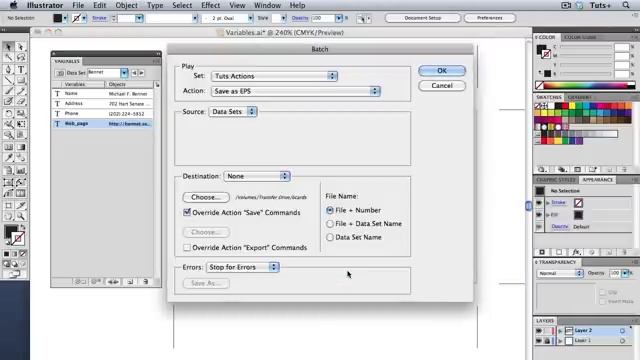Click Stroke swatch in Appearance panel
The image size is (640, 360).
click(578, 203)
